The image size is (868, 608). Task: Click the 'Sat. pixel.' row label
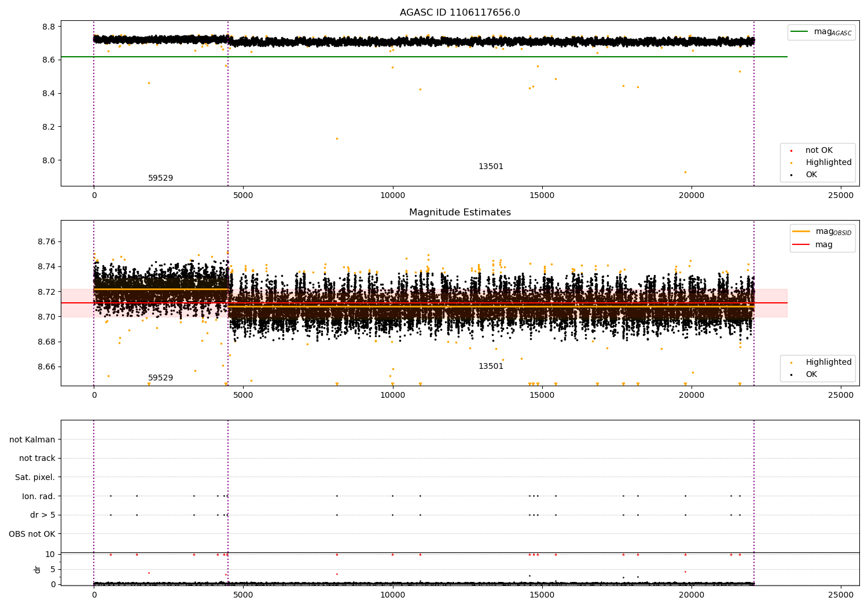[35, 477]
